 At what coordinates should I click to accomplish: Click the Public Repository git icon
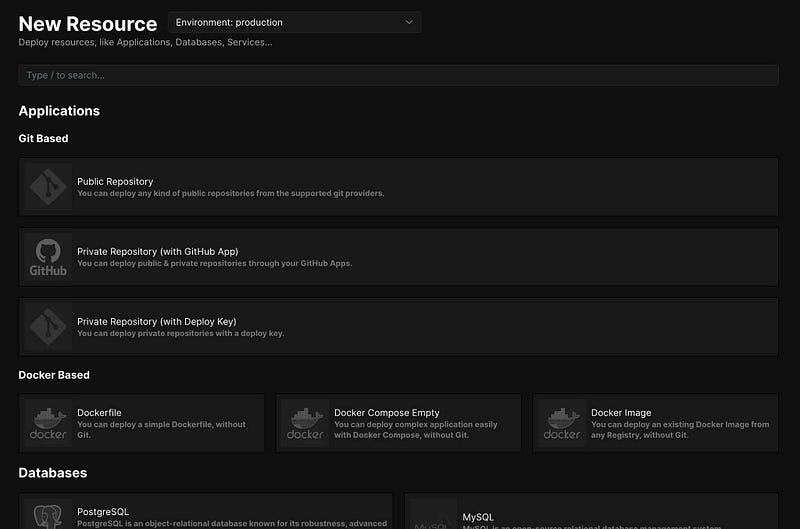48,187
